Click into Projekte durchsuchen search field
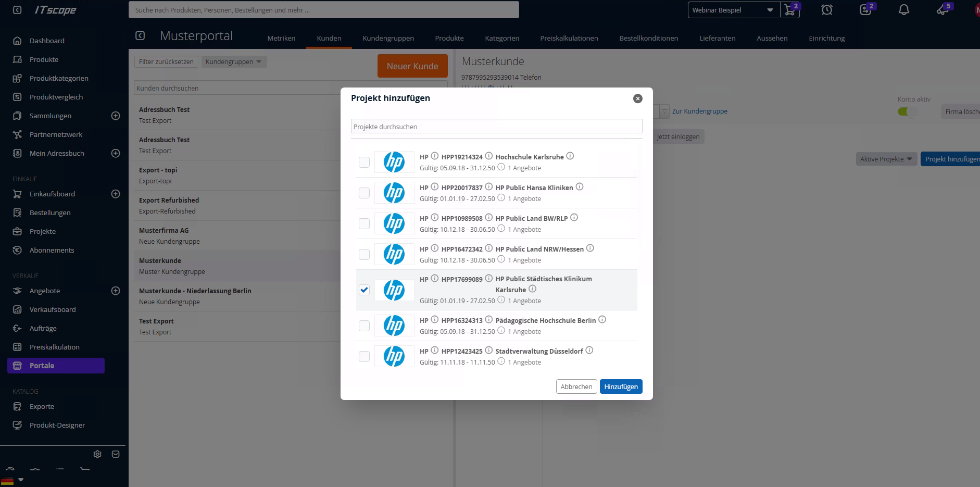This screenshot has height=487, width=980. [497, 127]
